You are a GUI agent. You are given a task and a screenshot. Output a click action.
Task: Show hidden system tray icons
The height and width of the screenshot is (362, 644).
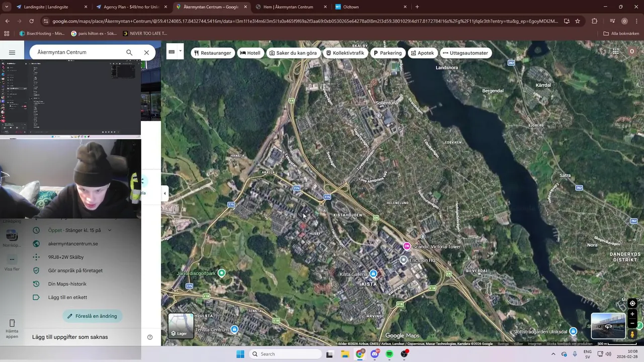[553, 354]
